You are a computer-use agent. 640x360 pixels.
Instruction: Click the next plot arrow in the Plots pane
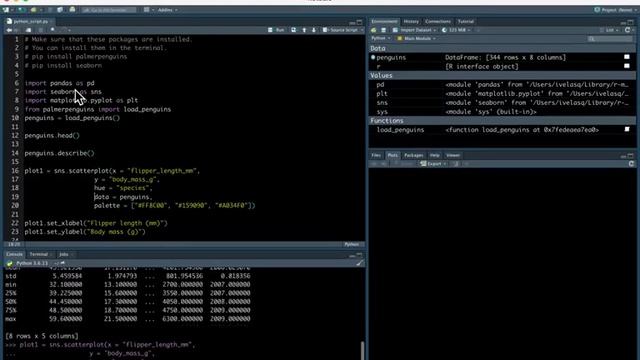point(383,164)
